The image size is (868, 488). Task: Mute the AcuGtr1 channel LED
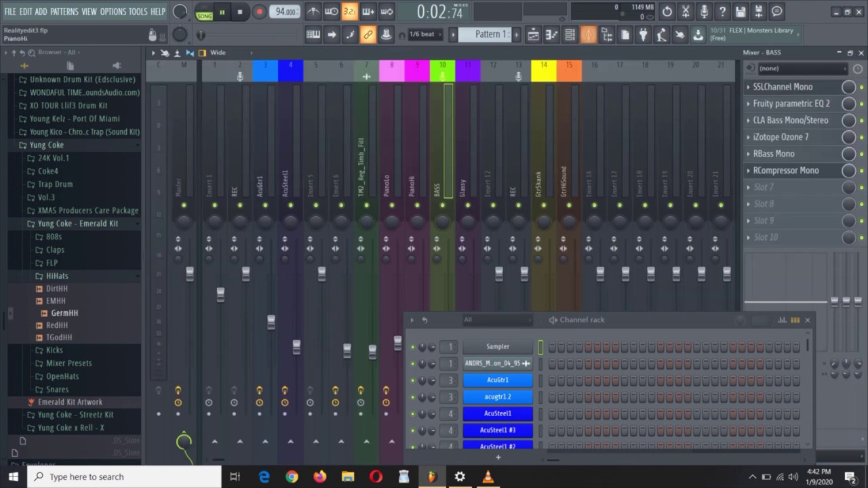(412, 380)
